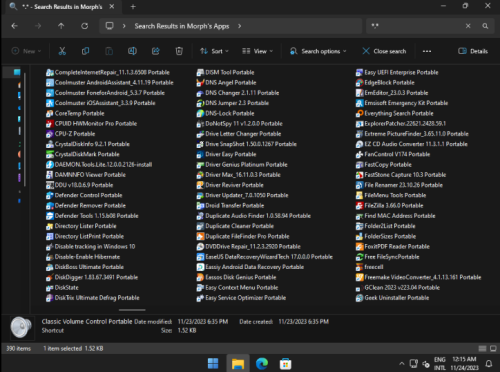This screenshot has height=372, width=500.
Task: Add a new File Explorer tab
Action: (133, 7)
